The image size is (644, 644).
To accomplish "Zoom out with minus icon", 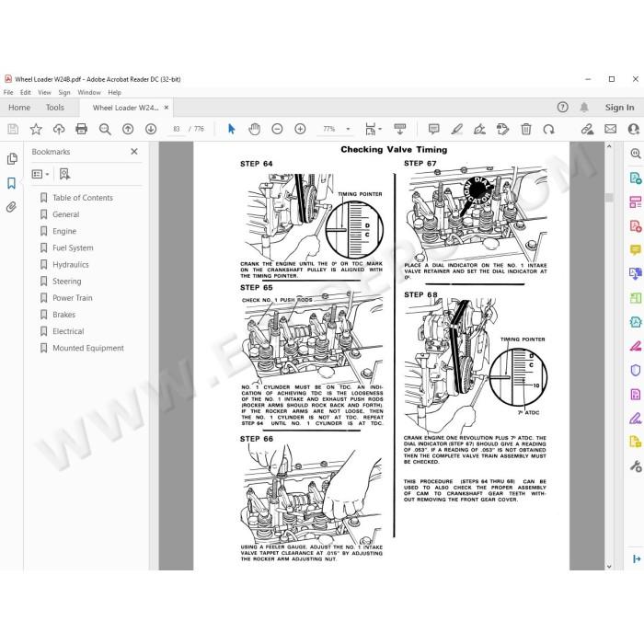I will pyautogui.click(x=277, y=129).
